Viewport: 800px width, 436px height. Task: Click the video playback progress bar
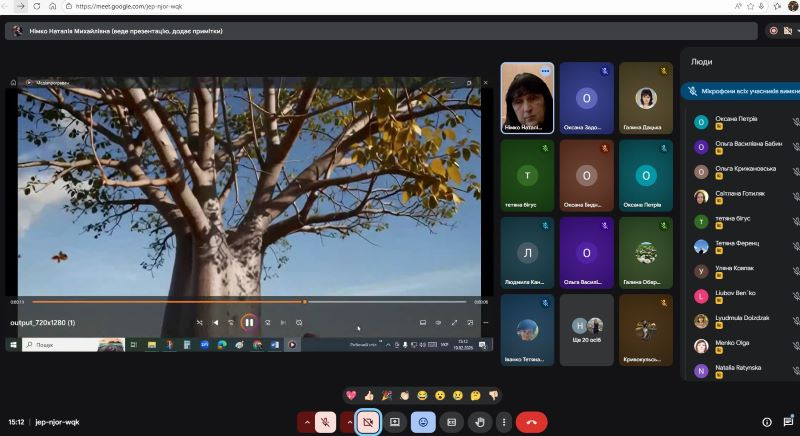pyautogui.click(x=250, y=301)
